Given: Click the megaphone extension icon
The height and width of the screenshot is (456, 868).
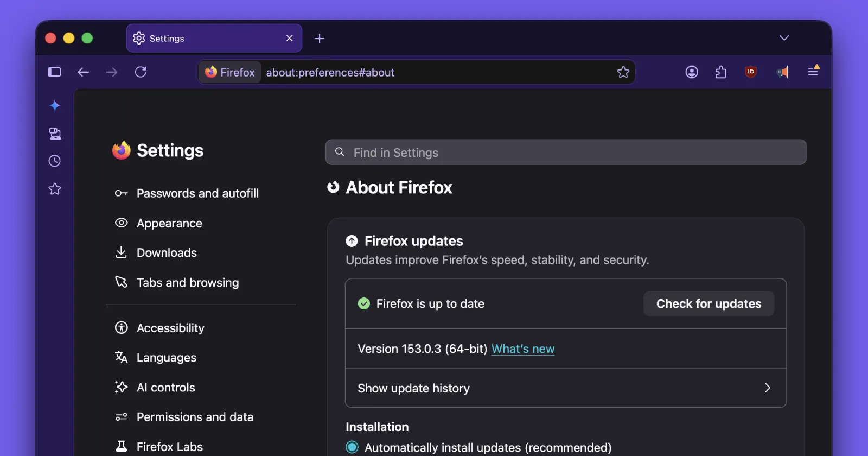Looking at the screenshot, I should pos(782,72).
